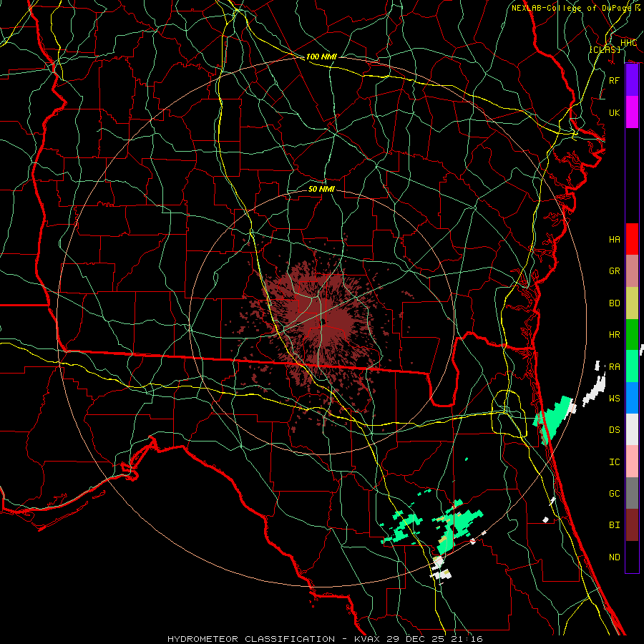The width and height of the screenshot is (644, 644).
Task: Click the HHC product code text
Action: (628, 43)
